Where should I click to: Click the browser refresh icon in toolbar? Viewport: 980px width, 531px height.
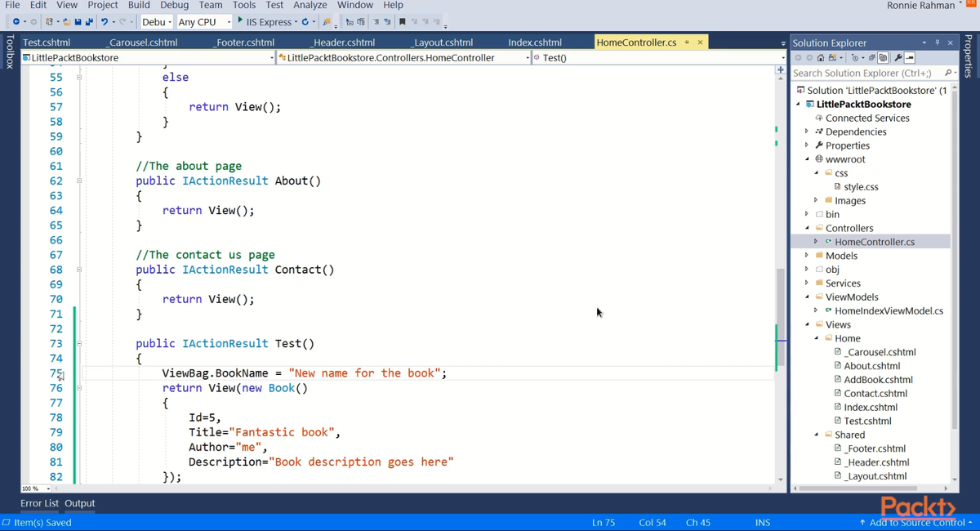[305, 21]
